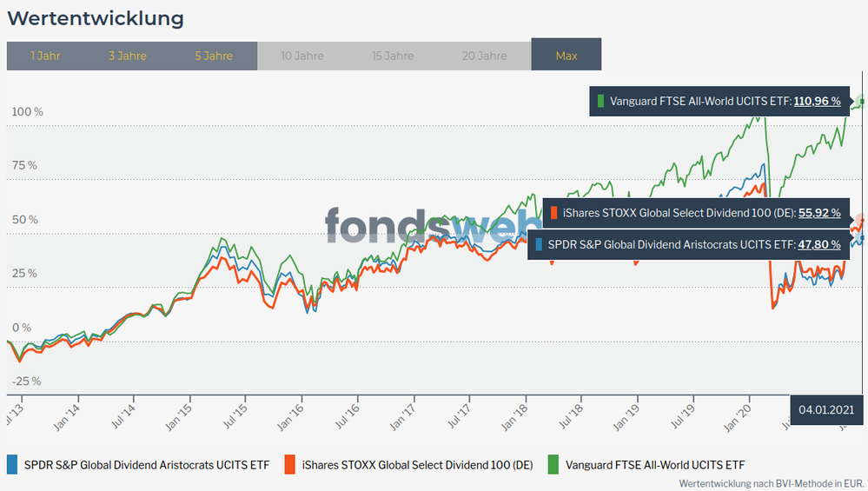The image size is (868, 491).
Task: Click orange marker icon inside iShares tooltip
Action: [554, 213]
